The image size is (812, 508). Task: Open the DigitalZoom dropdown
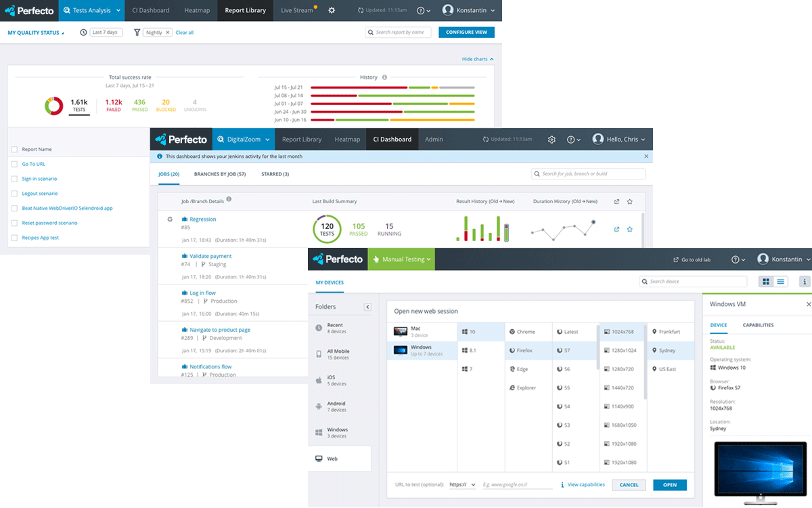point(243,140)
